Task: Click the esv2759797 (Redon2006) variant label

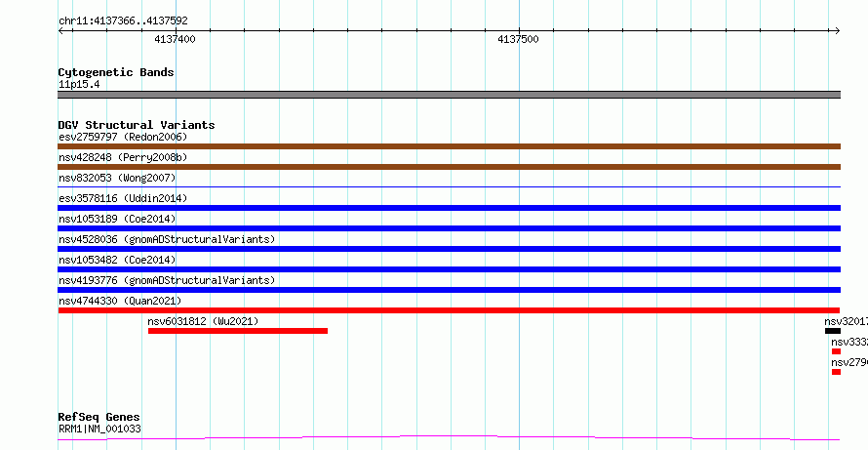Action: (x=123, y=137)
